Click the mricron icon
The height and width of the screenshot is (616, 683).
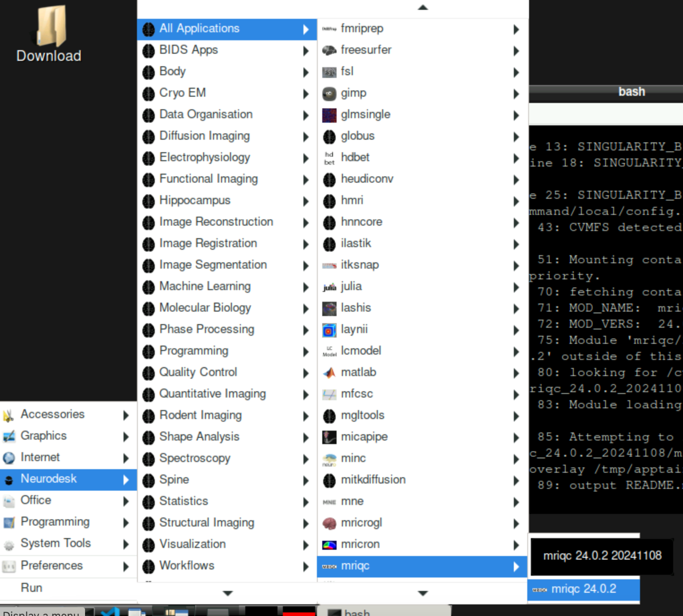click(329, 545)
